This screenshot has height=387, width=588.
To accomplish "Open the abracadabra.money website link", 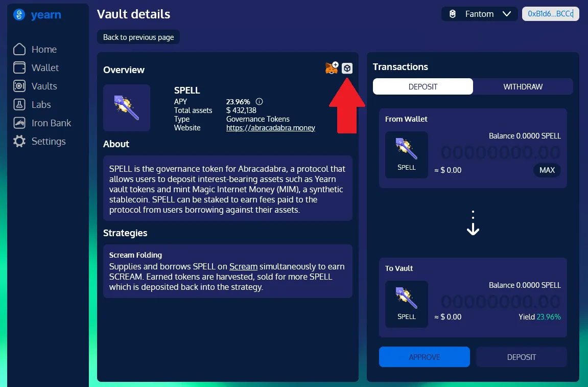I will click(271, 128).
